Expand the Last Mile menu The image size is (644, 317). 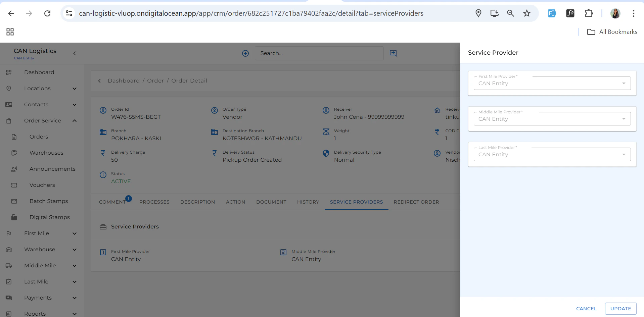pos(42,282)
